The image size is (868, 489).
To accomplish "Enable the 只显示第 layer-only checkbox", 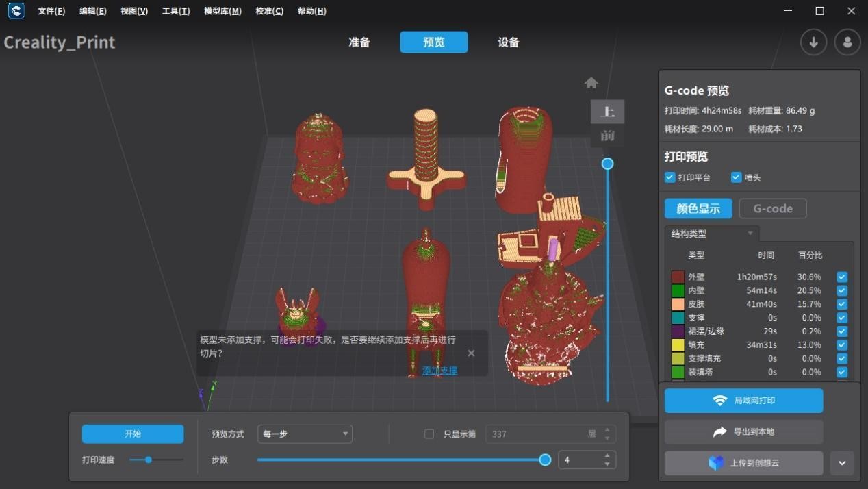I will [x=429, y=434].
